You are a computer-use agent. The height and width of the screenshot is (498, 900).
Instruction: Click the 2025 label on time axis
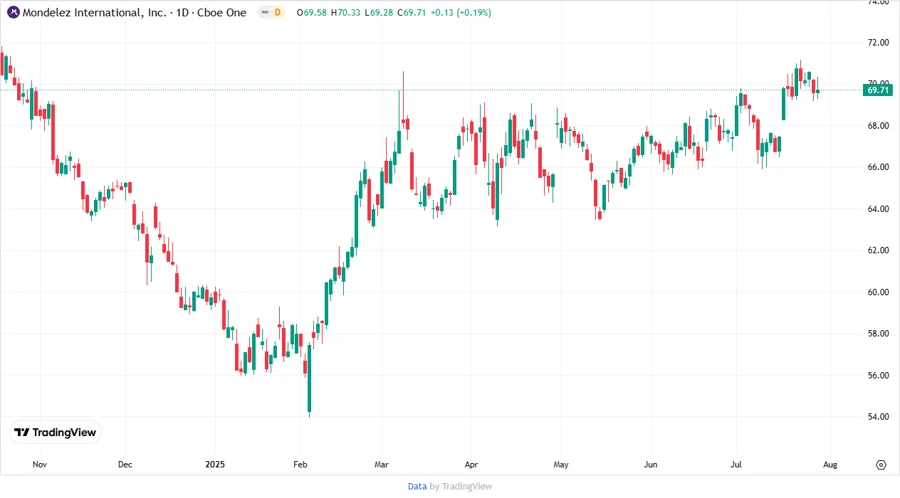(x=215, y=464)
